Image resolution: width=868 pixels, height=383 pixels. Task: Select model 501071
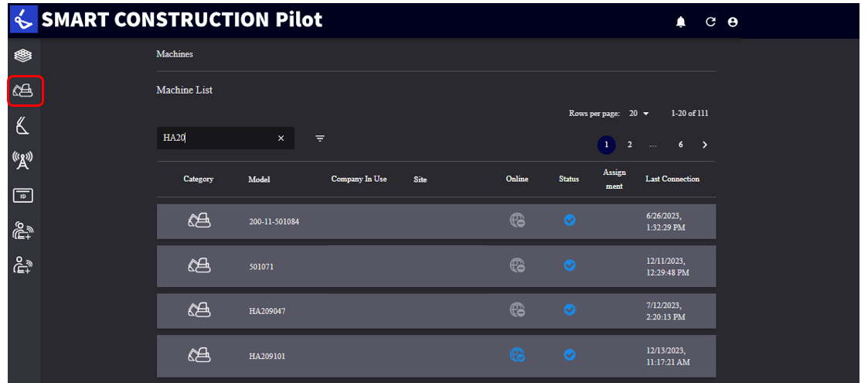[x=261, y=267]
